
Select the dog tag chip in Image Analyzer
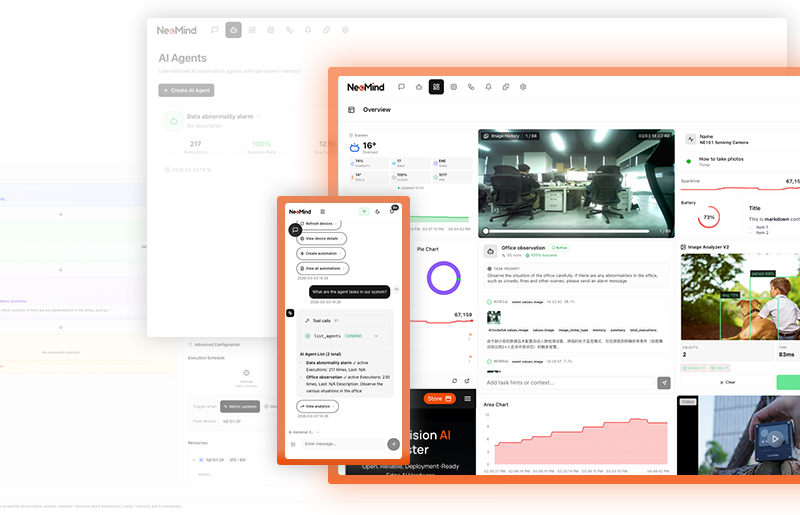pyautogui.click(x=719, y=368)
